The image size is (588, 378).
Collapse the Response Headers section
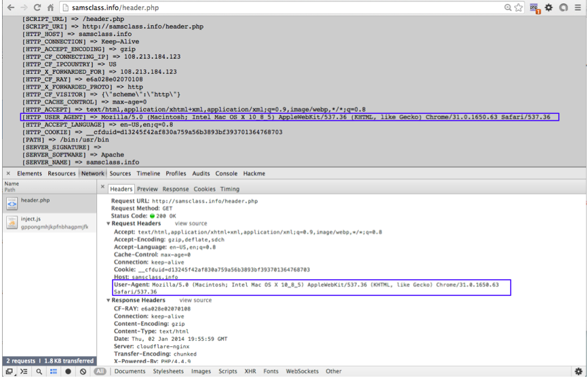109,301
